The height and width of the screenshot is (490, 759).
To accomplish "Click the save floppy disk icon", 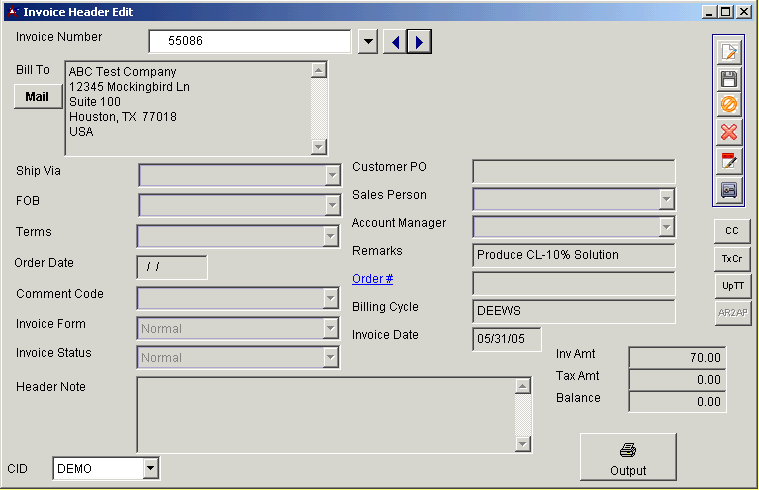I will point(729,78).
